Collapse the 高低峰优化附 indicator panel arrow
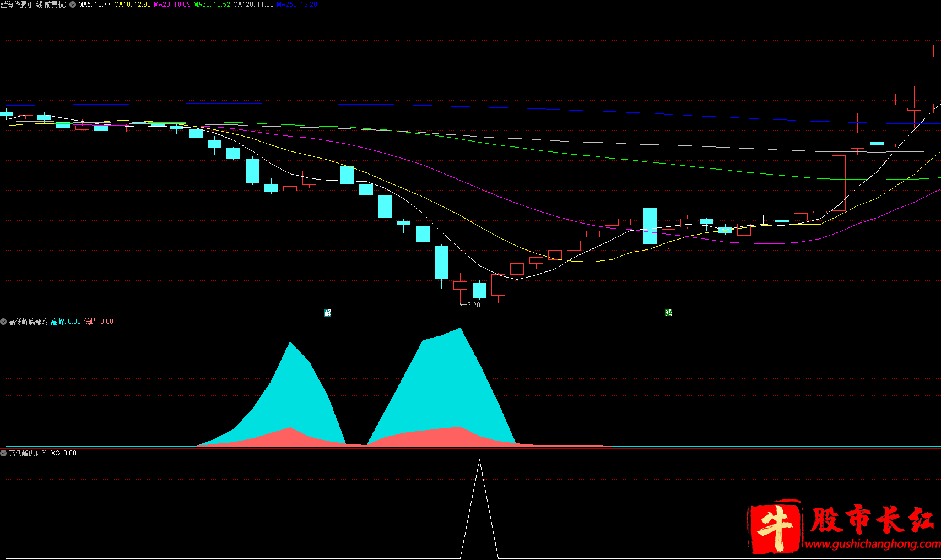 pyautogui.click(x=3, y=453)
